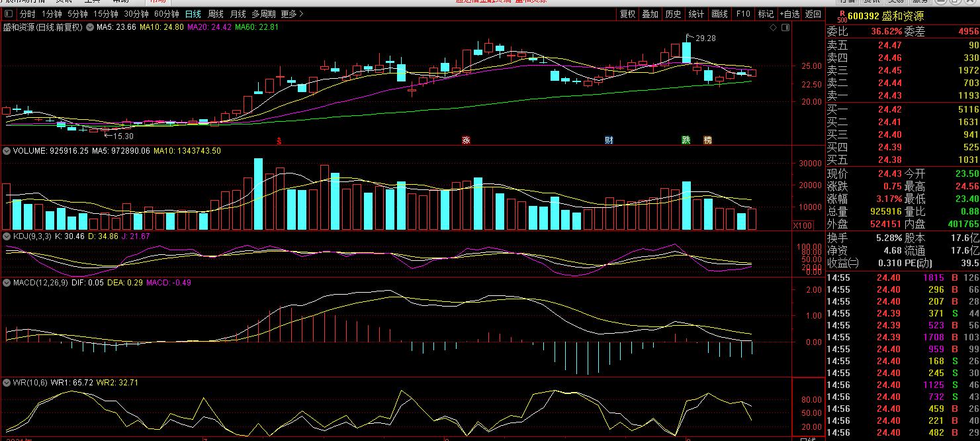Add stock via +自选 button
This screenshot has width=980, height=441.
(x=789, y=14)
